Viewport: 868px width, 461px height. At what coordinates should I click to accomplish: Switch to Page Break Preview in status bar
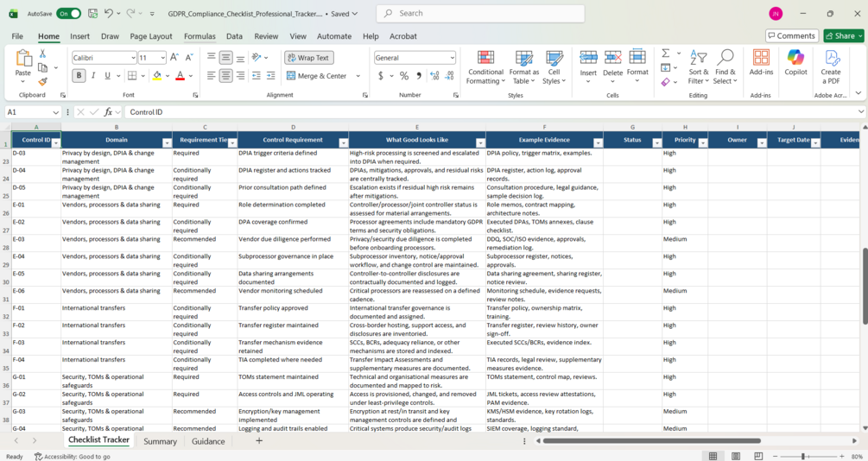pyautogui.click(x=758, y=456)
